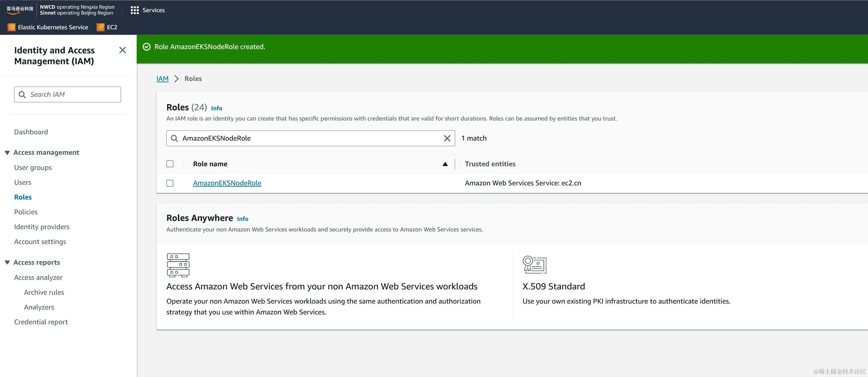This screenshot has height=377, width=868.
Task: Click the X.509 certificate icon
Action: pyautogui.click(x=535, y=264)
